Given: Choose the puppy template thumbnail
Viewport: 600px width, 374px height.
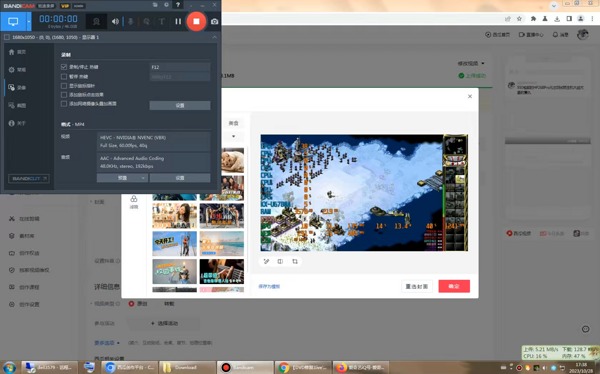Looking at the screenshot, I should [x=232, y=161].
